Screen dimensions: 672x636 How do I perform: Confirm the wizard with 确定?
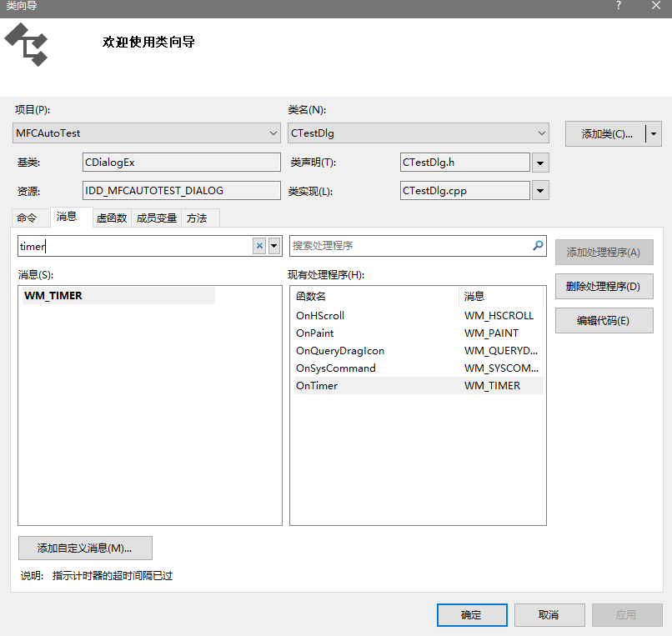pos(472,615)
